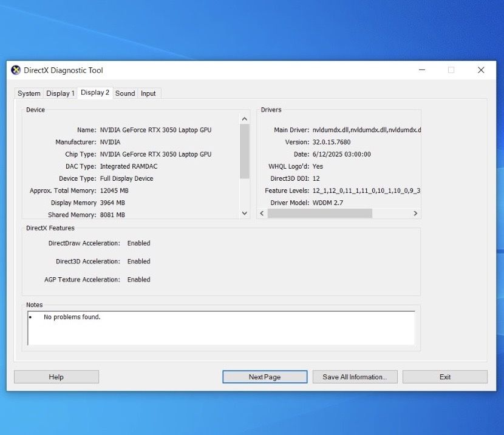Image resolution: width=504 pixels, height=435 pixels.
Task: Click the Full Display Device value
Action: [x=126, y=178]
